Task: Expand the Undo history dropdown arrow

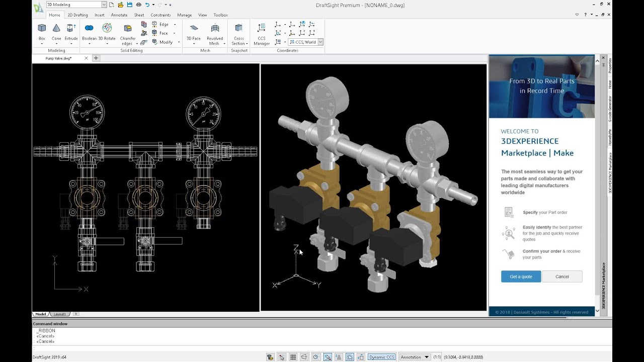Action: [x=153, y=5]
